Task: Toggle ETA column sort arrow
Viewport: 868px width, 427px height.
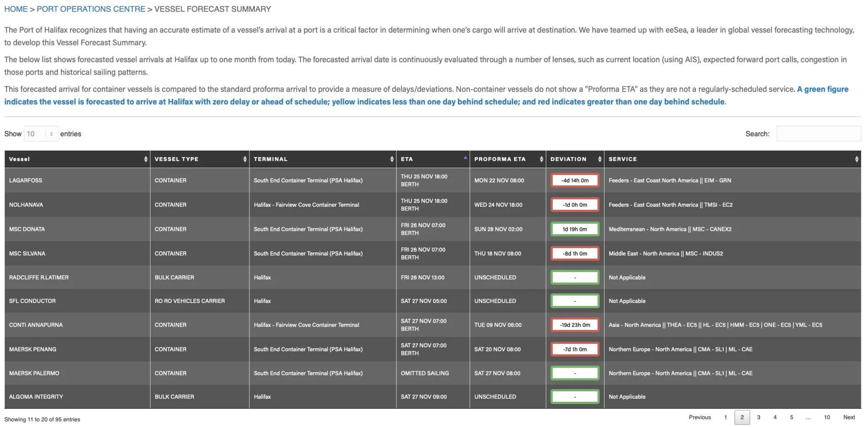Action: (465, 158)
